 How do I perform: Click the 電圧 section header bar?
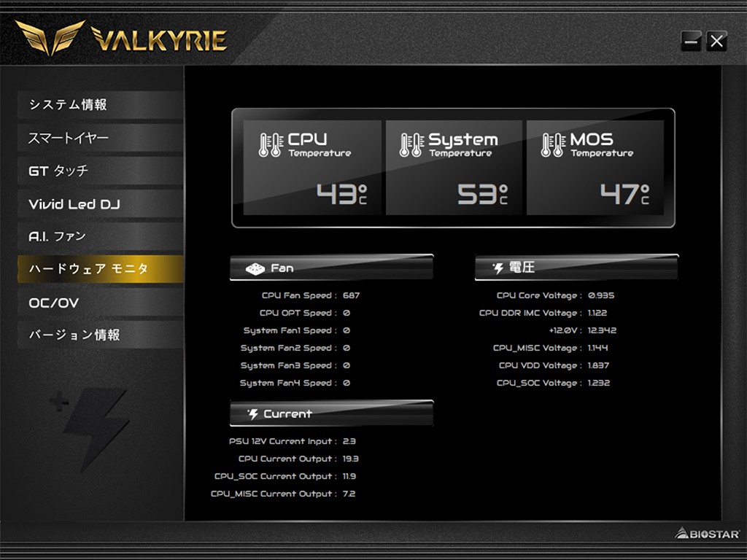click(576, 268)
